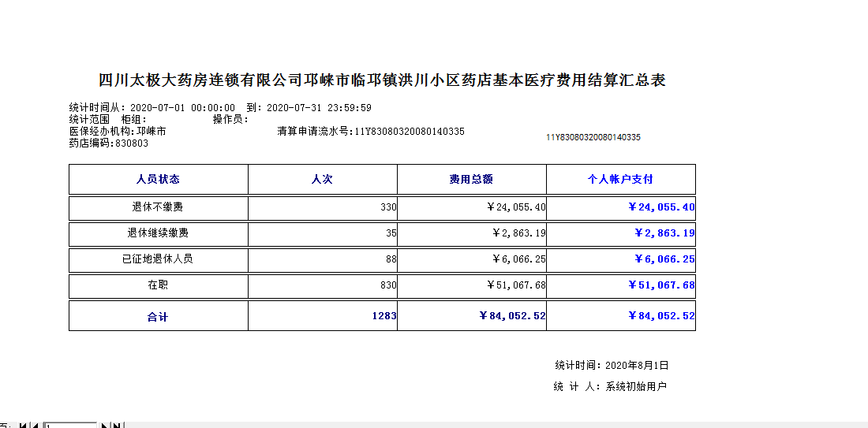Viewport: 868px width, 428px height.
Task: Click the 药店编码:830803 text
Action: [x=109, y=143]
